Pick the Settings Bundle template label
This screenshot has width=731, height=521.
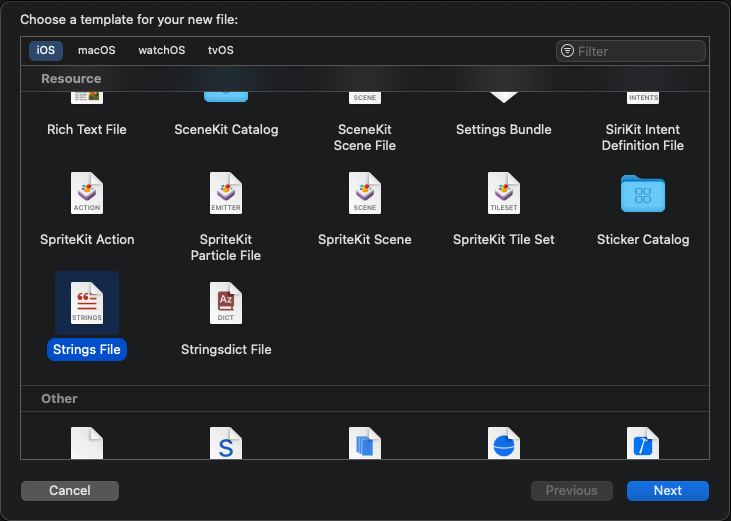[x=503, y=130]
